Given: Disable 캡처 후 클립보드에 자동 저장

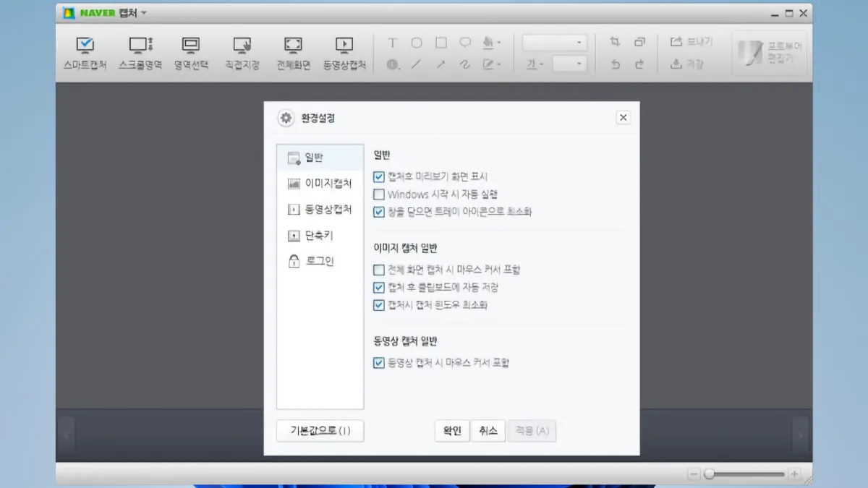Looking at the screenshot, I should click(378, 287).
